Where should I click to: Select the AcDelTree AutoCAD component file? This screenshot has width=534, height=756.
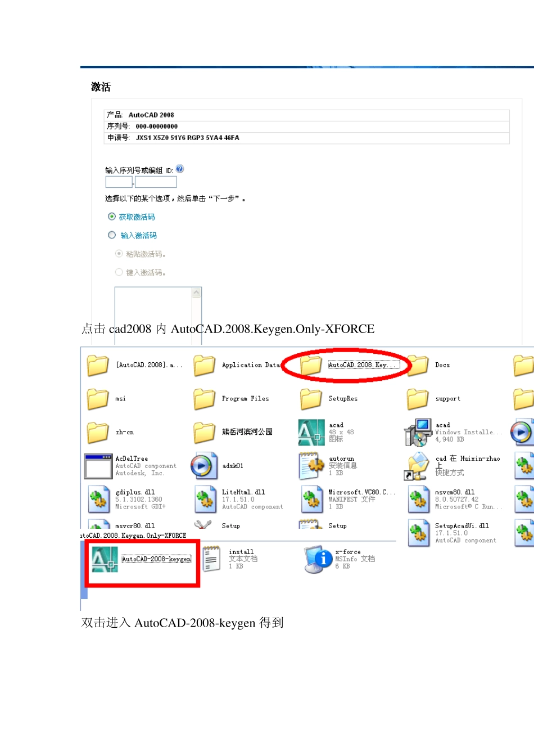point(130,466)
